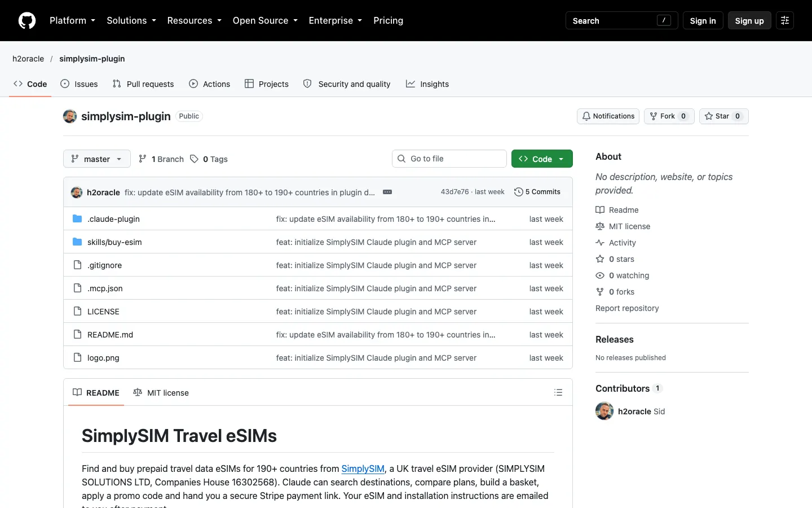
Task: Open the .mcp.json file
Action: pyautogui.click(x=105, y=288)
